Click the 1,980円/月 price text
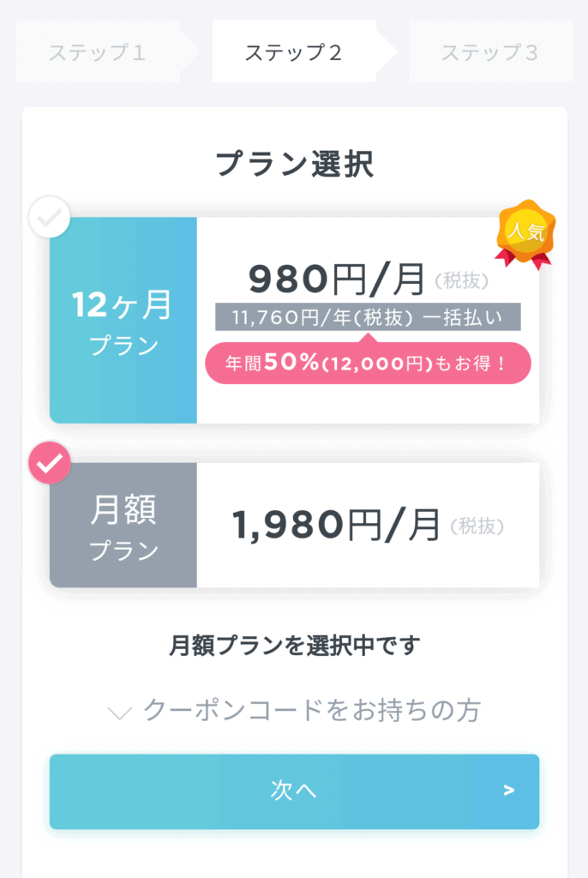Screen dimensions: 588x878 point(337,525)
